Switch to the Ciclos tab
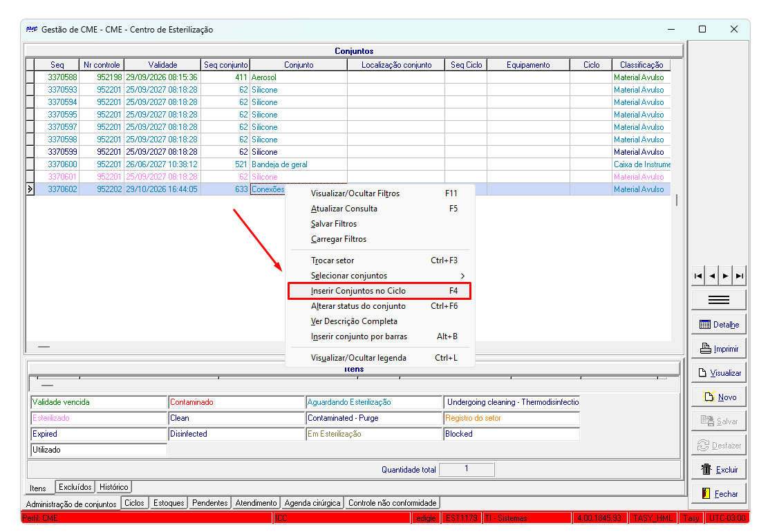 pyautogui.click(x=135, y=503)
